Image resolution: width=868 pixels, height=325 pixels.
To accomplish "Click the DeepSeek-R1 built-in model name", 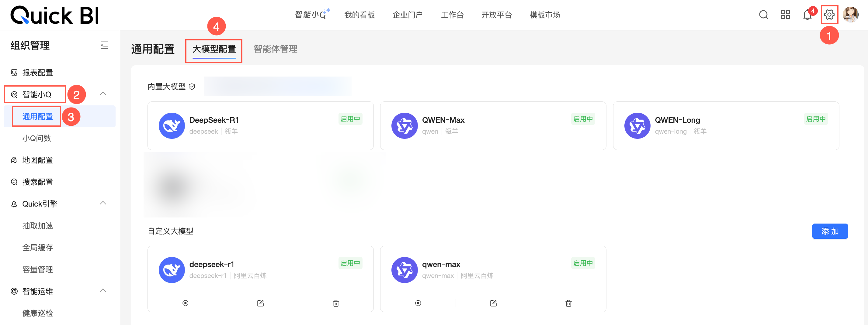I will [x=214, y=120].
